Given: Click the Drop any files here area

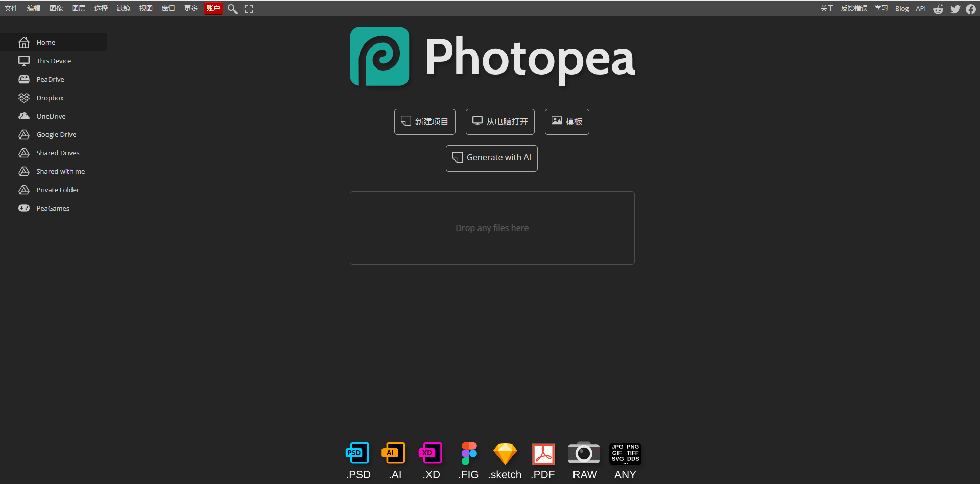Looking at the screenshot, I should [x=492, y=228].
